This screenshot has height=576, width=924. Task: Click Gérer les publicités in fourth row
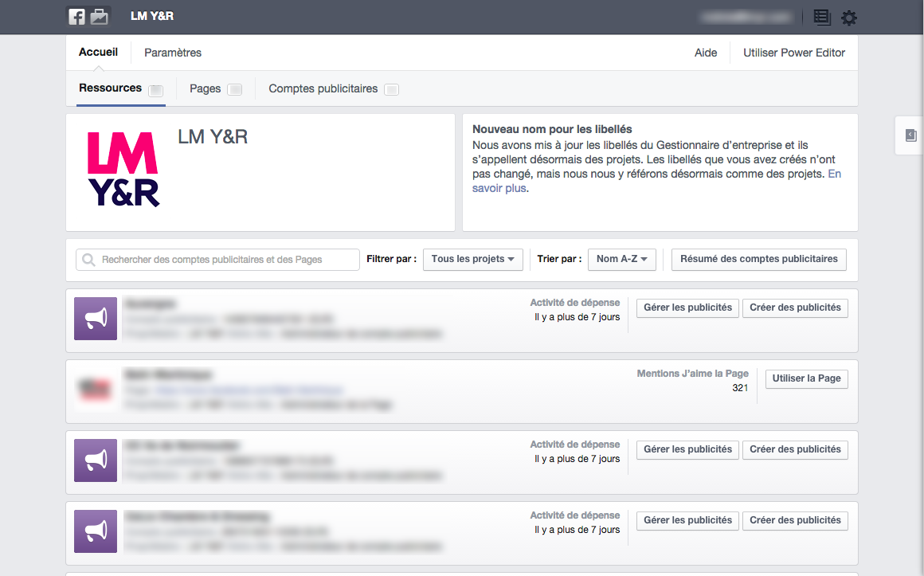[687, 520]
